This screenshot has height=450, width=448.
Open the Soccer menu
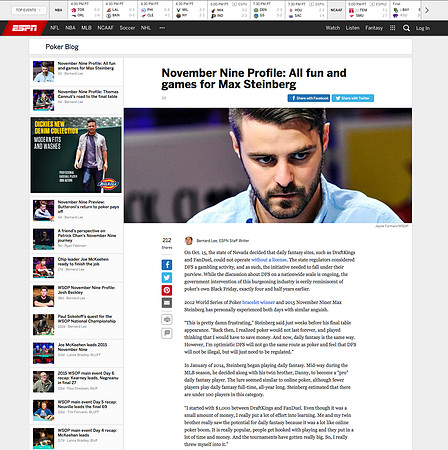click(127, 28)
